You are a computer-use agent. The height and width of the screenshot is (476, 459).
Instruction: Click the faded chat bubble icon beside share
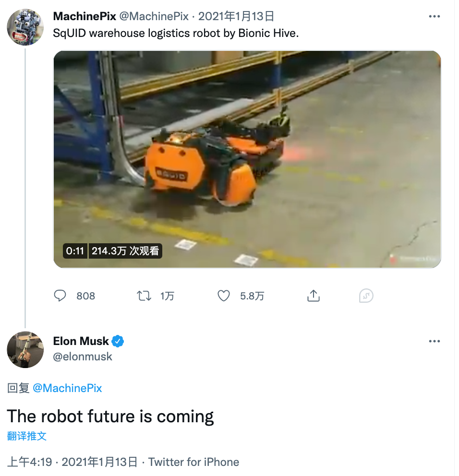[x=366, y=296]
